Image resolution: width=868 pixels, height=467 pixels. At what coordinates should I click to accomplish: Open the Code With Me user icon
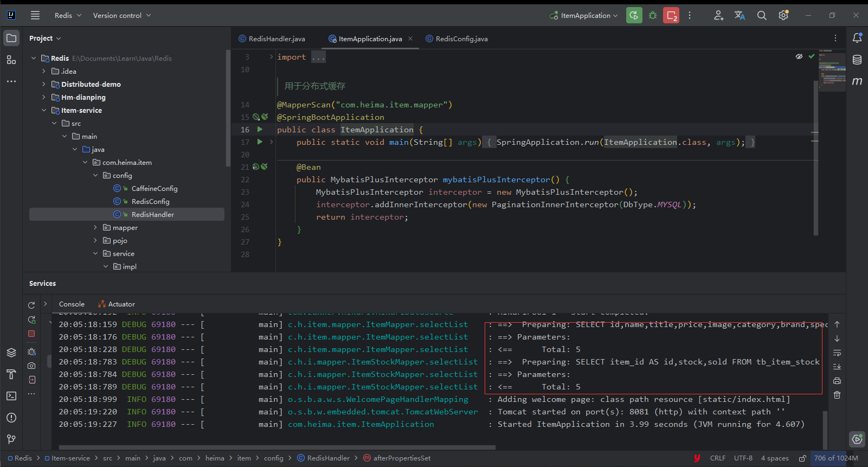(719, 15)
